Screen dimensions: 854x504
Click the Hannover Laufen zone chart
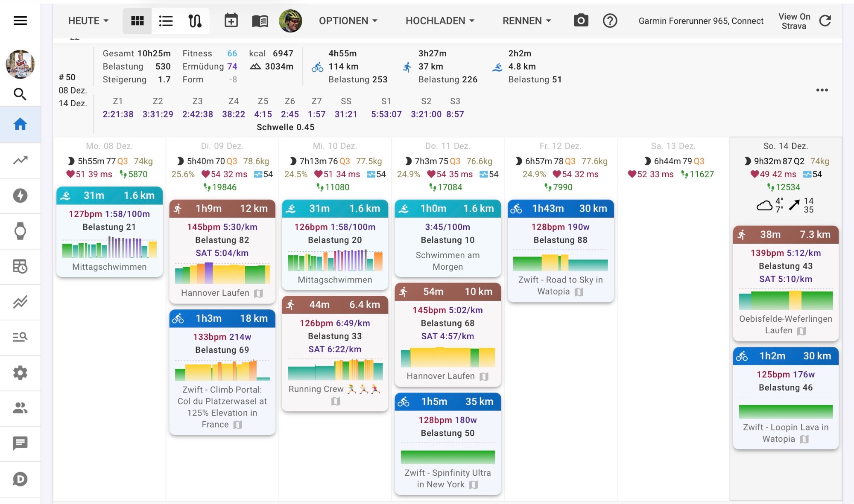pyautogui.click(x=222, y=274)
